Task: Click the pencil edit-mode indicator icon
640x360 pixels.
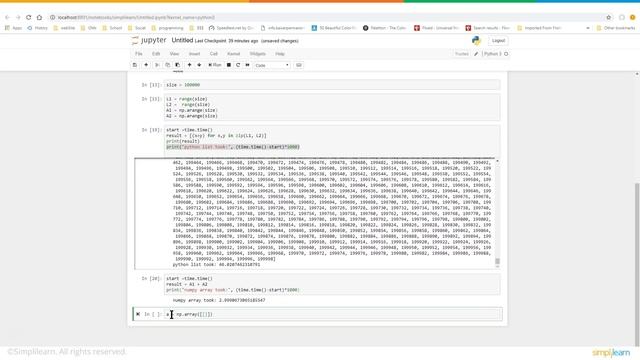Action: [476, 54]
